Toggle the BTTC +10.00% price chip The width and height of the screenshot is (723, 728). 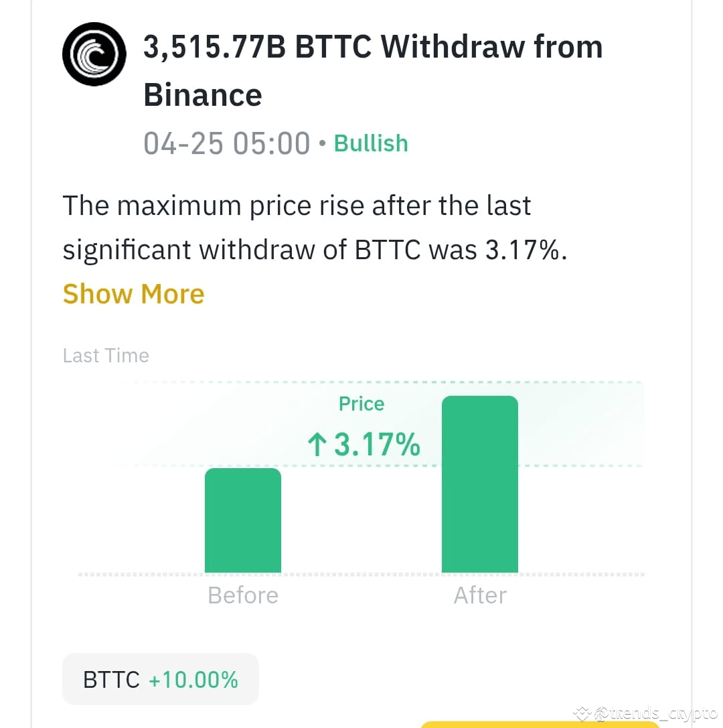click(160, 678)
